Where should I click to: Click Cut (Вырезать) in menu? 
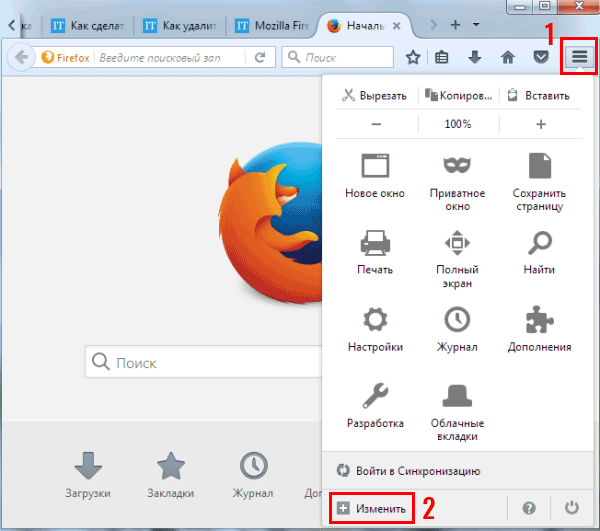tap(375, 95)
